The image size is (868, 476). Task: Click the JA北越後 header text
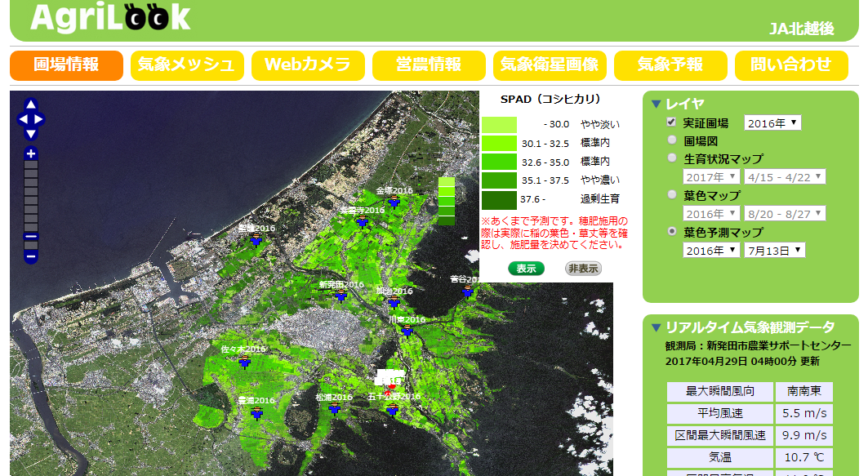click(802, 29)
